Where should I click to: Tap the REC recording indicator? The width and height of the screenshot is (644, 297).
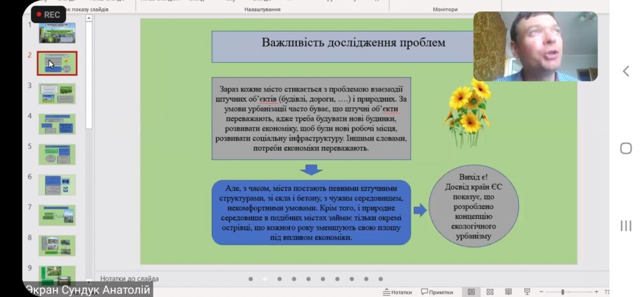point(48,15)
